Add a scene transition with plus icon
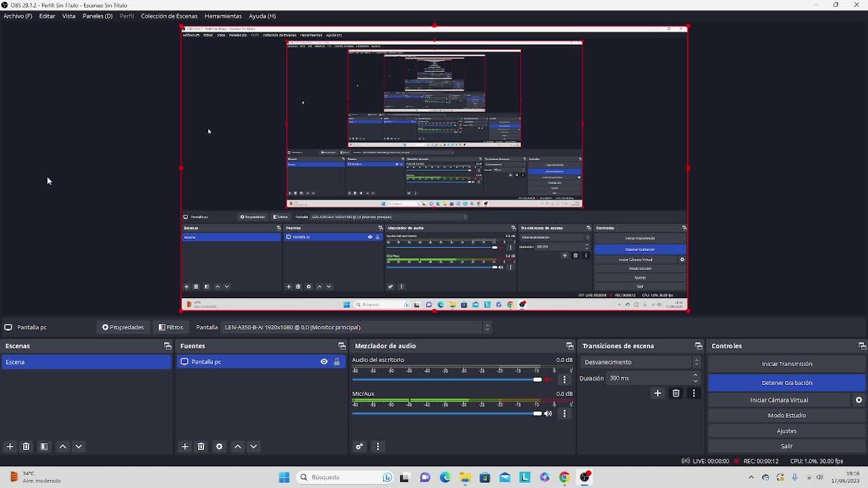Screen dimensions: 868x488 pos(657,393)
